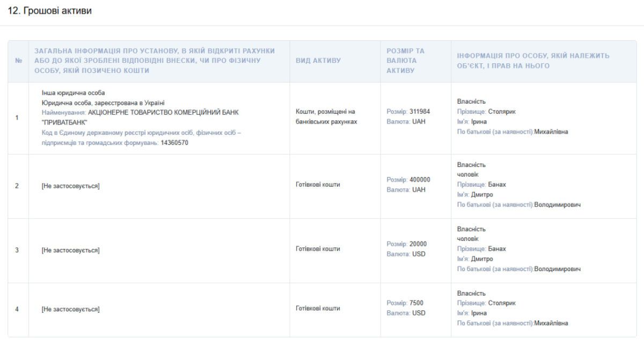
Task: Click "Кошти, розміщені на банківських рахунках" asset type
Action: tap(326, 116)
